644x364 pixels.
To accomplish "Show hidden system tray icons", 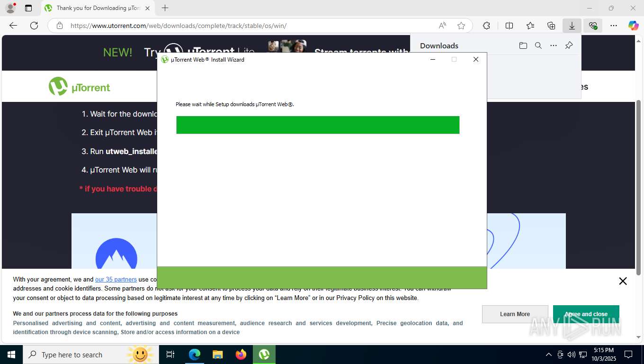I will point(549,355).
